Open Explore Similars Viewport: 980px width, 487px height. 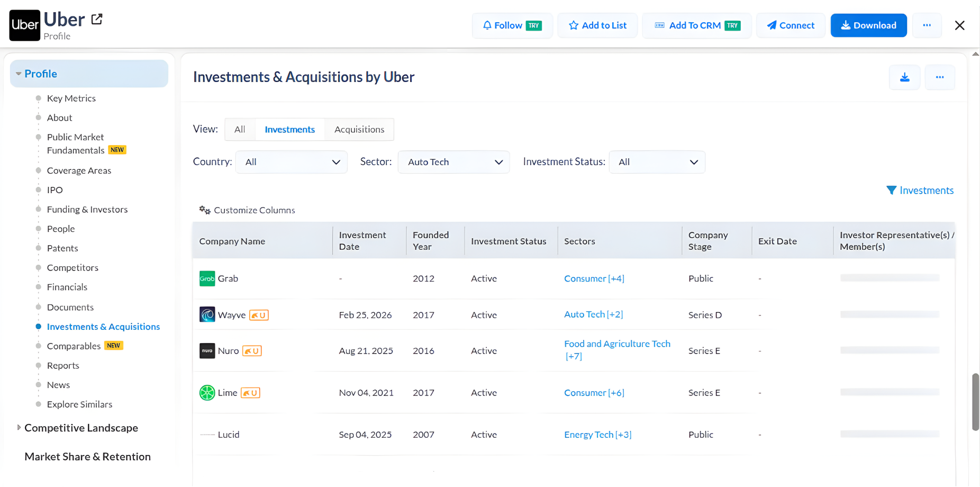79,404
